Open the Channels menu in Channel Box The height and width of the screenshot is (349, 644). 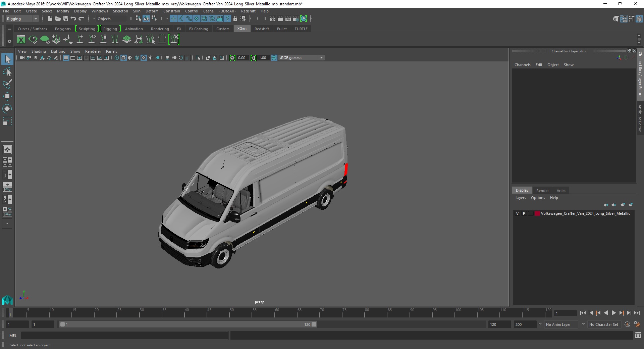tap(522, 65)
